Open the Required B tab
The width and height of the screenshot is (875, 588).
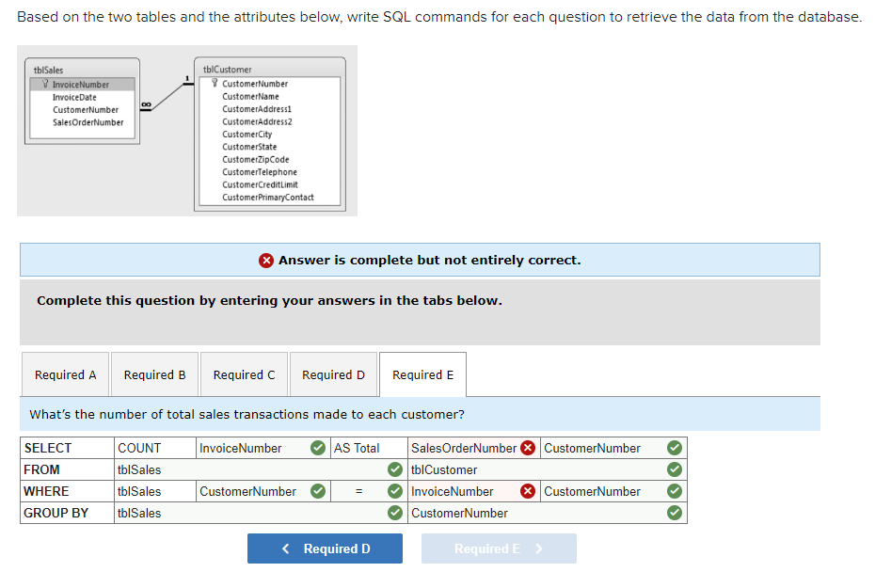154,374
